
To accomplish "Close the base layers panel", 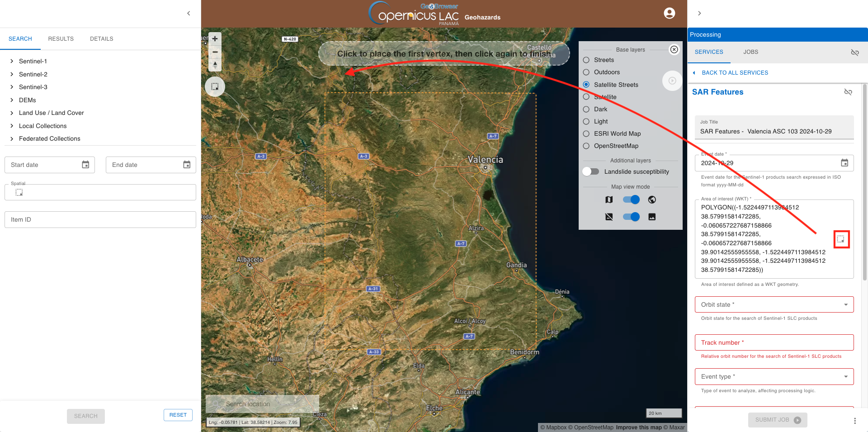I will 674,49.
